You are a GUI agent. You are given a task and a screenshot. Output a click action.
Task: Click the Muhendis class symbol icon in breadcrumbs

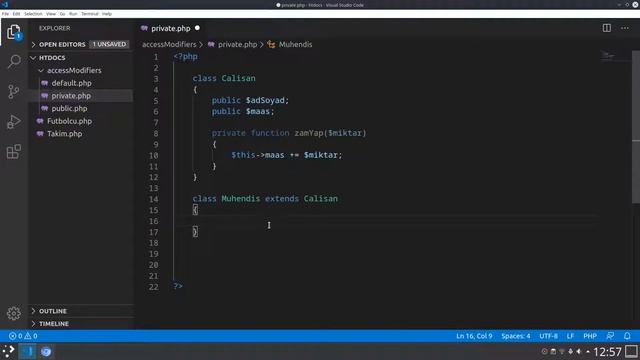tap(271, 44)
